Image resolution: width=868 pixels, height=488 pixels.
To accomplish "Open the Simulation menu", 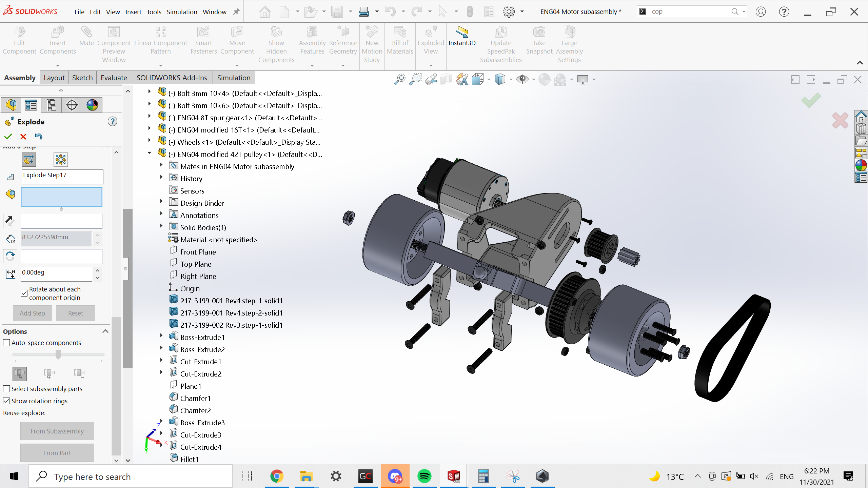I will 182,12.
